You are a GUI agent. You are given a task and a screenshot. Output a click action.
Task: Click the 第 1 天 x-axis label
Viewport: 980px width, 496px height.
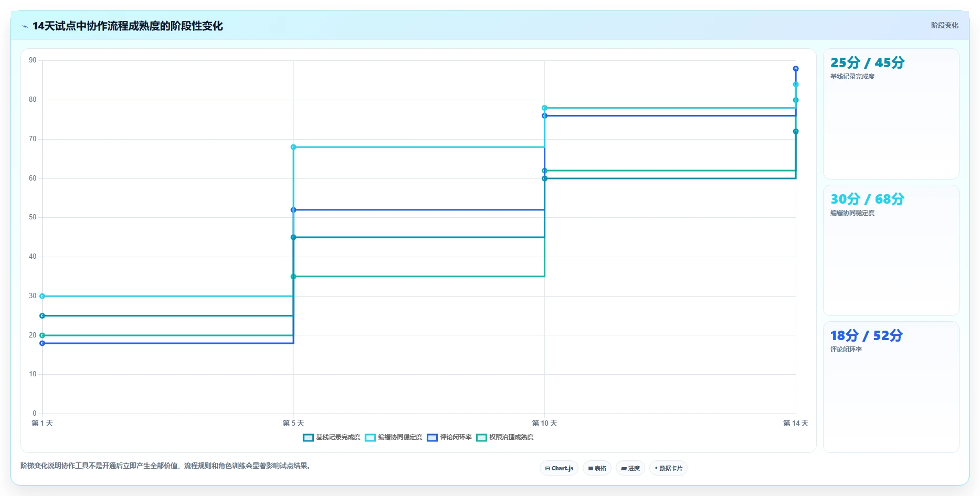click(43, 423)
